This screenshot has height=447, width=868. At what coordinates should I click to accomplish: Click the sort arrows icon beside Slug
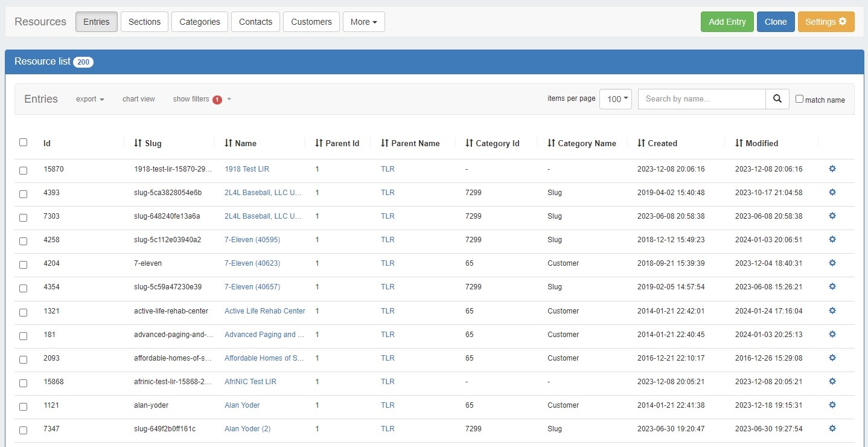tap(138, 143)
